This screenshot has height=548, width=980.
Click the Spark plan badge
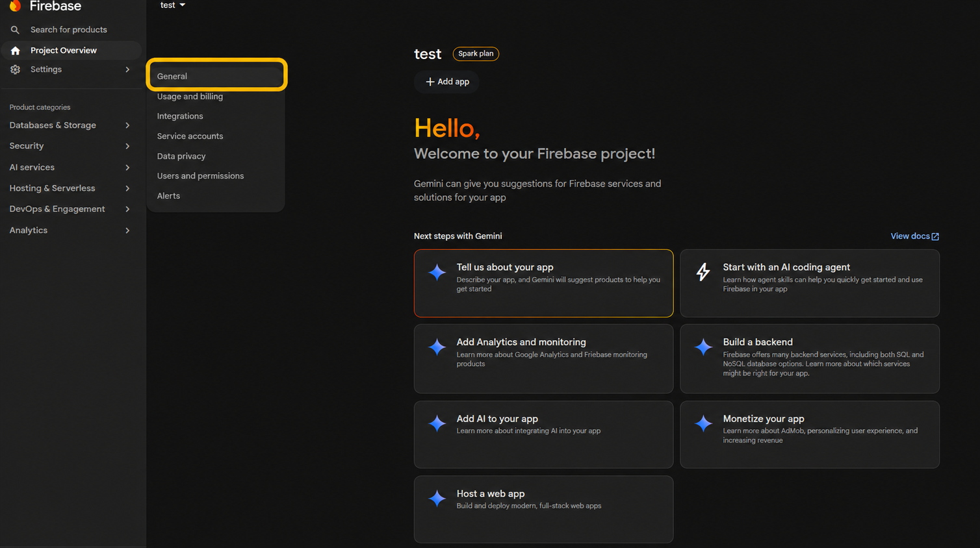[476, 54]
